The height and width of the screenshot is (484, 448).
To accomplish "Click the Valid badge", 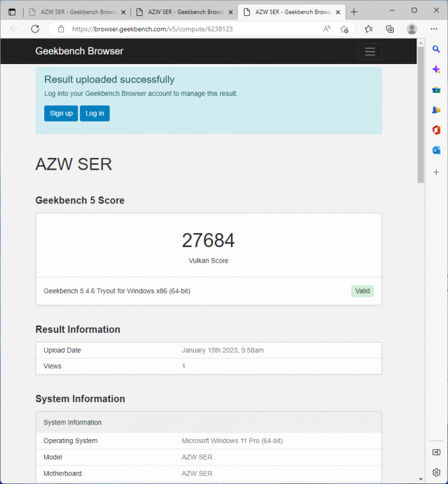I will [362, 291].
